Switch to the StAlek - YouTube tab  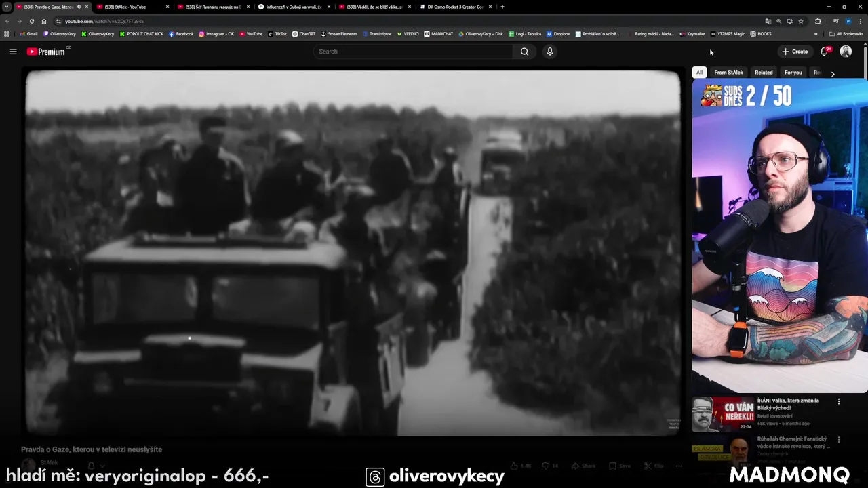(x=132, y=7)
